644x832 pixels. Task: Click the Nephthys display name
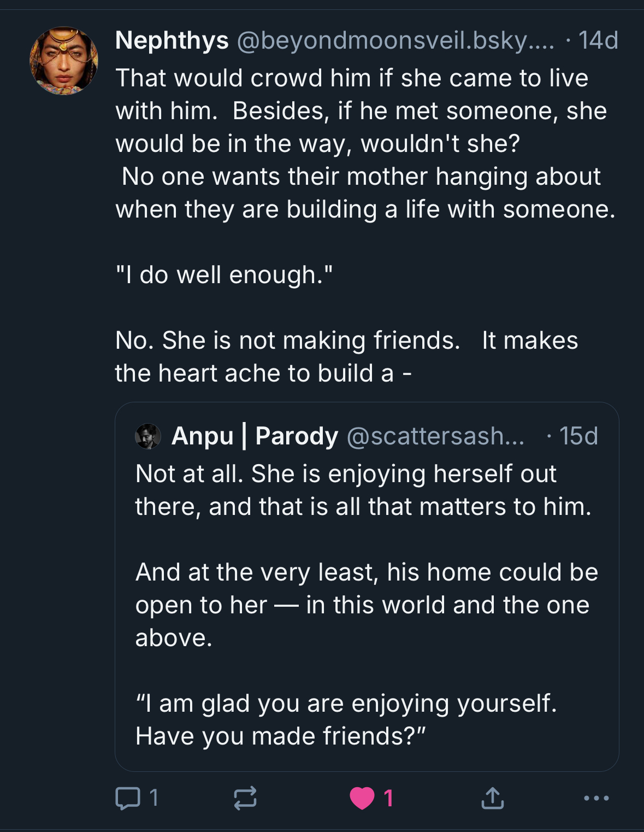pyautogui.click(x=172, y=40)
